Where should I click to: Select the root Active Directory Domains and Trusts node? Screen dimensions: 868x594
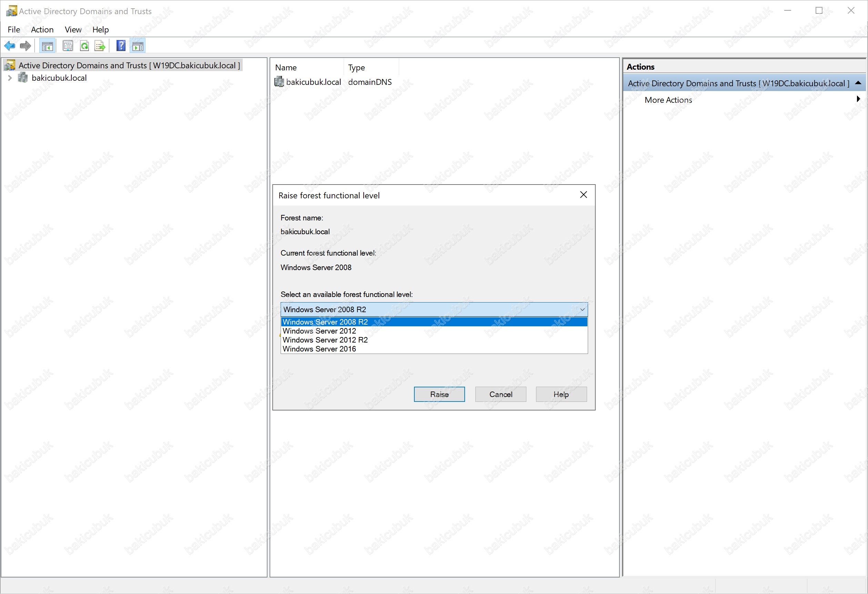pos(129,66)
